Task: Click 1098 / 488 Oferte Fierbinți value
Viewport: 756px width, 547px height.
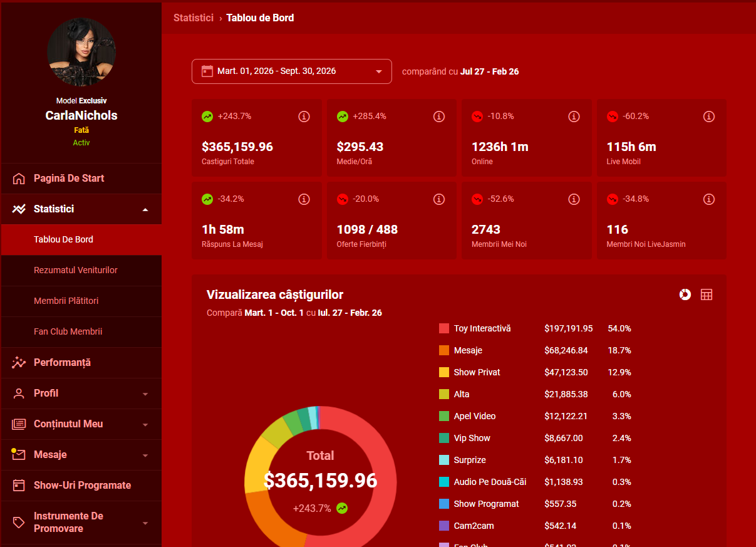Action: click(367, 230)
